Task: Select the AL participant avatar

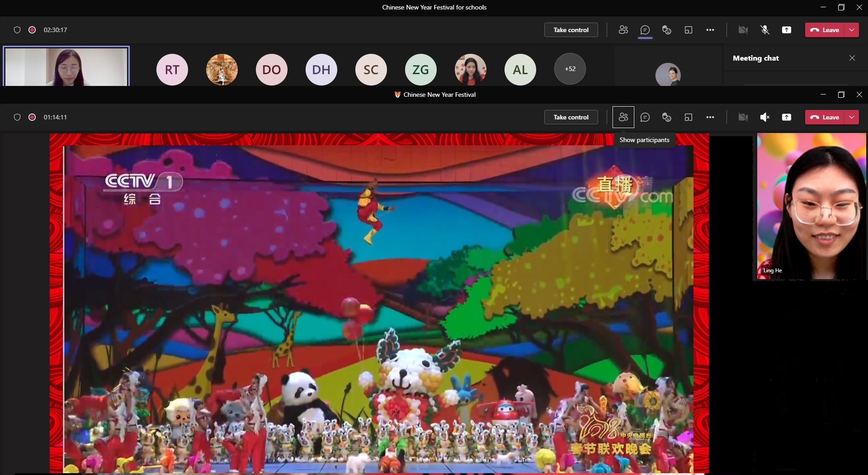Action: click(x=520, y=69)
